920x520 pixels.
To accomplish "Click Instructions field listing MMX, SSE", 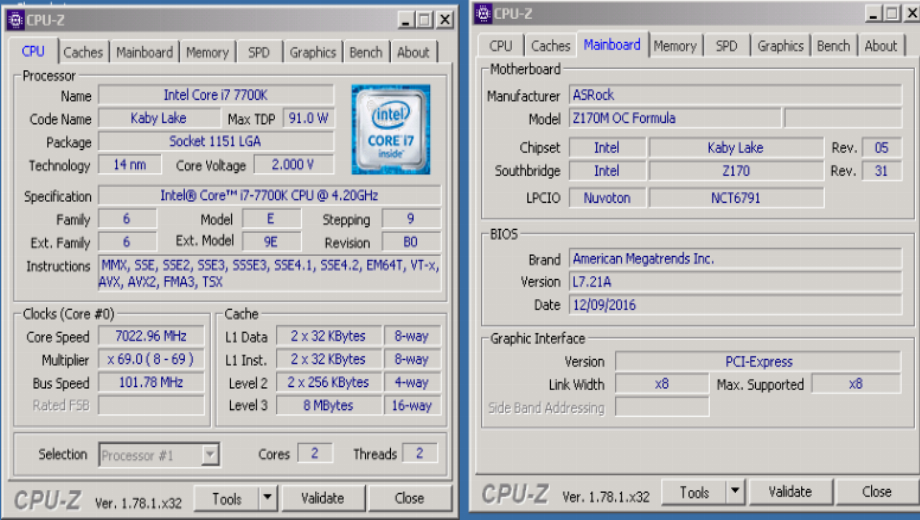I will click(269, 273).
